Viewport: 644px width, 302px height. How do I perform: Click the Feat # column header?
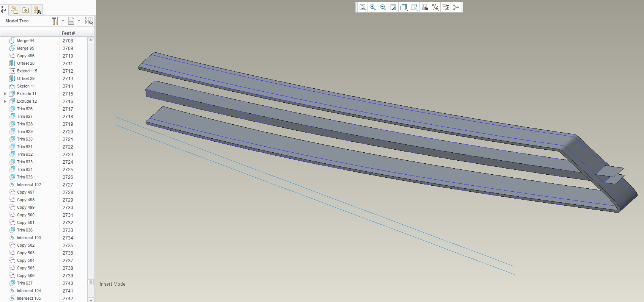[68, 33]
